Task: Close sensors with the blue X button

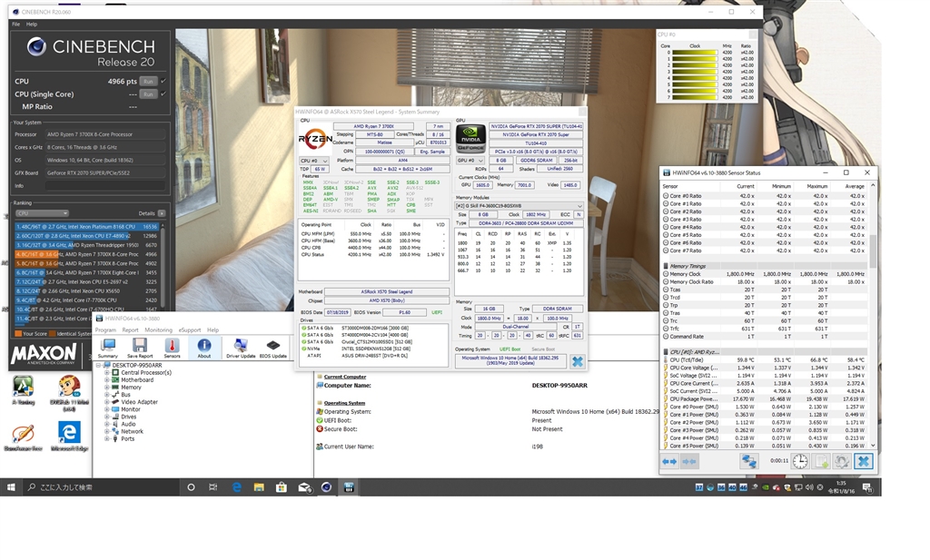Action: (x=864, y=461)
